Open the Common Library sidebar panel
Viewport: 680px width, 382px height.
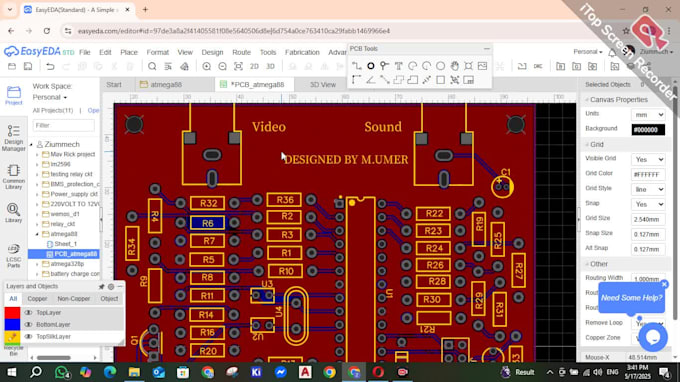13,177
